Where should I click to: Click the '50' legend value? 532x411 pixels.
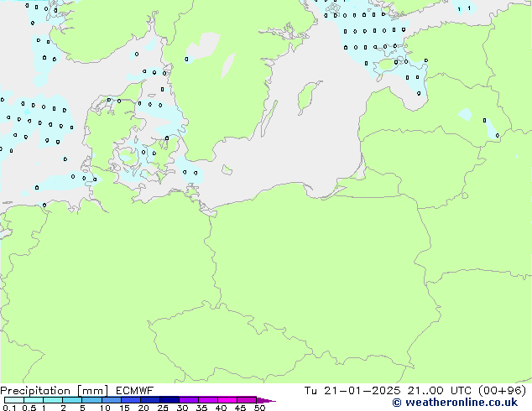pos(259,408)
